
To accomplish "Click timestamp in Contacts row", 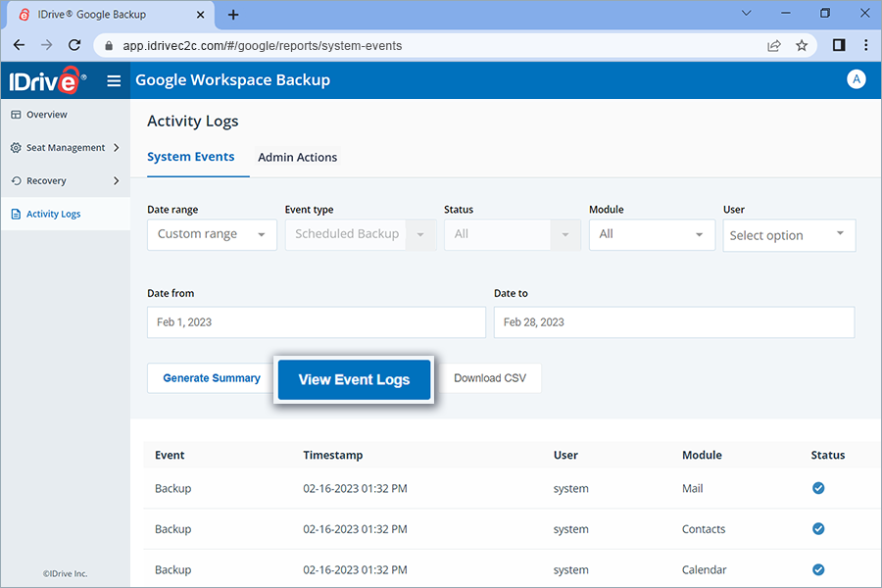I will coord(355,529).
